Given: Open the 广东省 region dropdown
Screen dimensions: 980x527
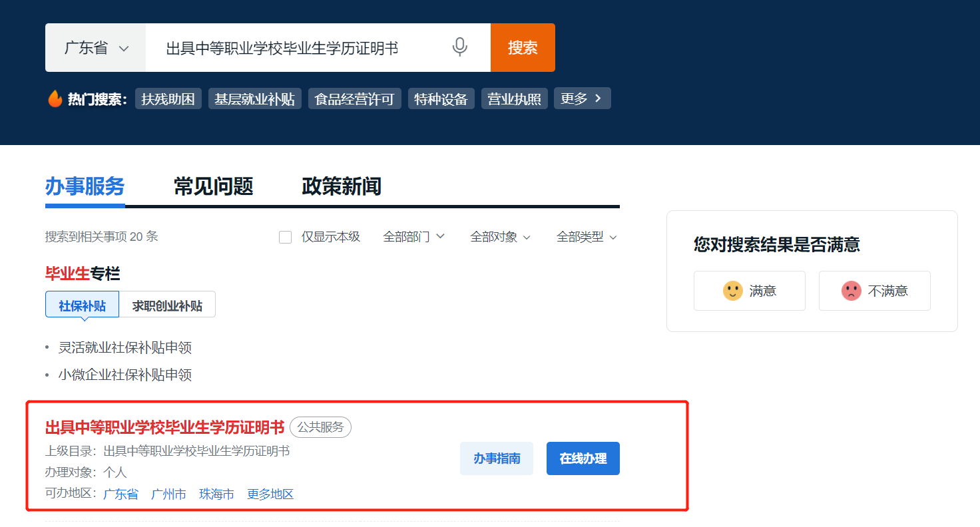Looking at the screenshot, I should pos(95,47).
